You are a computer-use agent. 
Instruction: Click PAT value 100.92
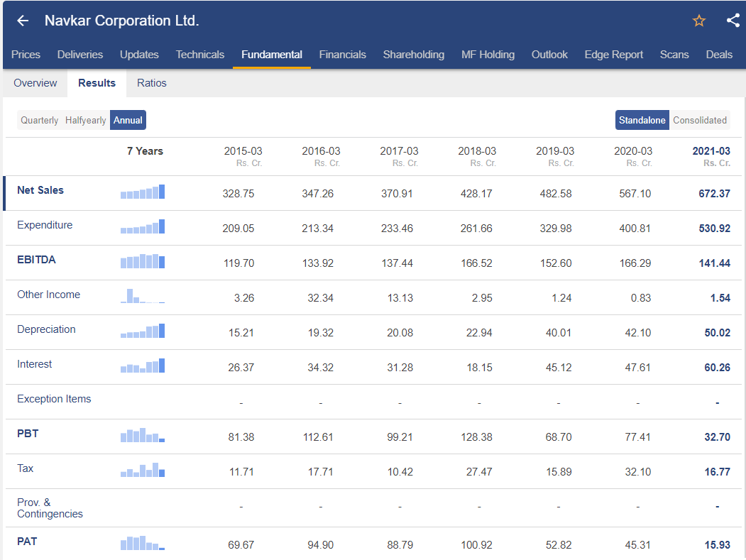tap(476, 545)
